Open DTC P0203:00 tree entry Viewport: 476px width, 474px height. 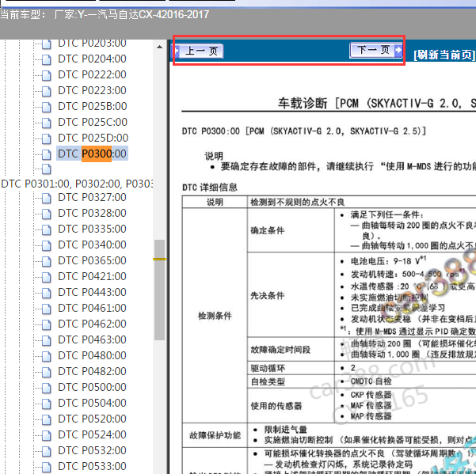[x=92, y=43]
